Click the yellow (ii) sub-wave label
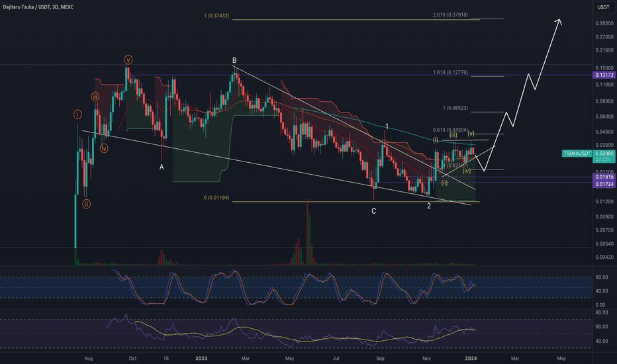Viewport: 617px width, 364px height. [x=444, y=183]
